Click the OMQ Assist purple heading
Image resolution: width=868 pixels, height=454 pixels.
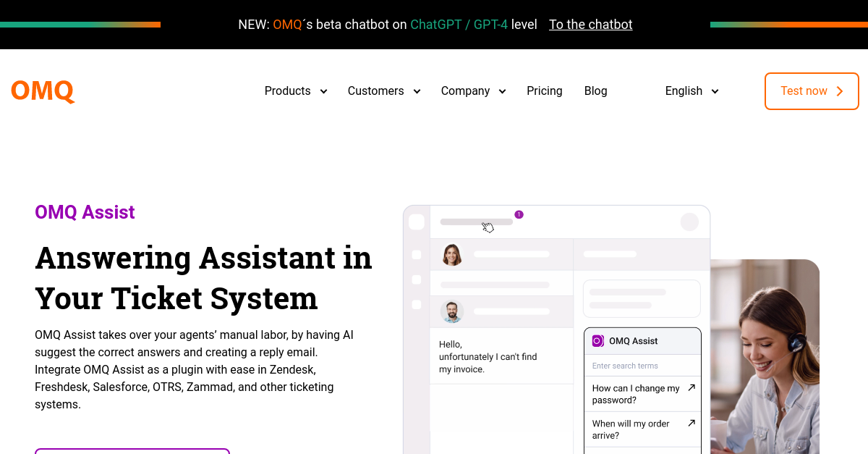coord(85,212)
